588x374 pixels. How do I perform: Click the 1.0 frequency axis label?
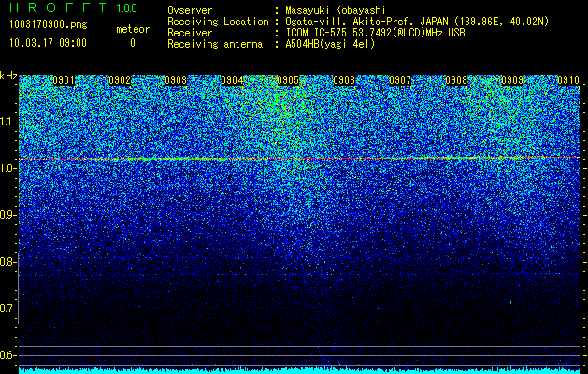pyautogui.click(x=7, y=168)
